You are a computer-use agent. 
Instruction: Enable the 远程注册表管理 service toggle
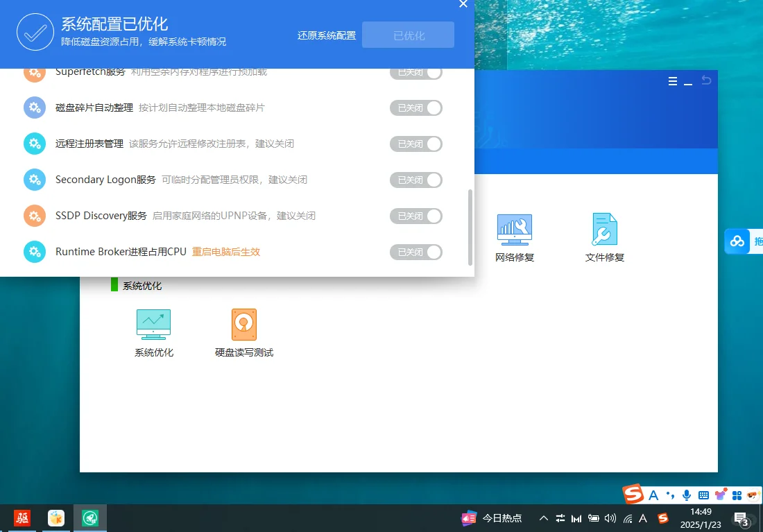pos(416,144)
